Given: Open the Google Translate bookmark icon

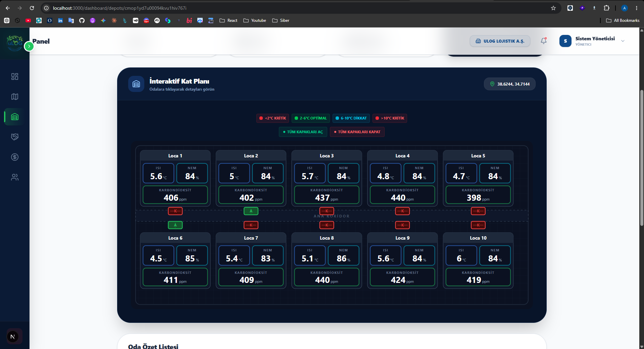Looking at the screenshot, I should pyautogui.click(x=71, y=20).
